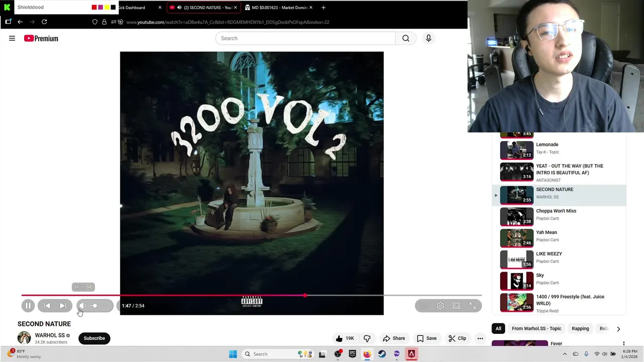
Task: Mute tab via speaker icon on YouTube tab
Action: click(x=179, y=8)
